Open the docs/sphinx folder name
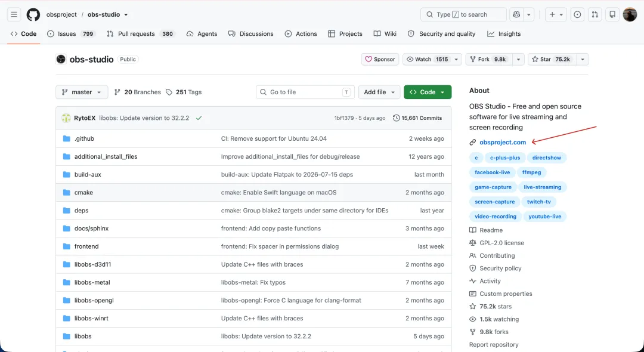This screenshot has height=352, width=644. tap(91, 229)
